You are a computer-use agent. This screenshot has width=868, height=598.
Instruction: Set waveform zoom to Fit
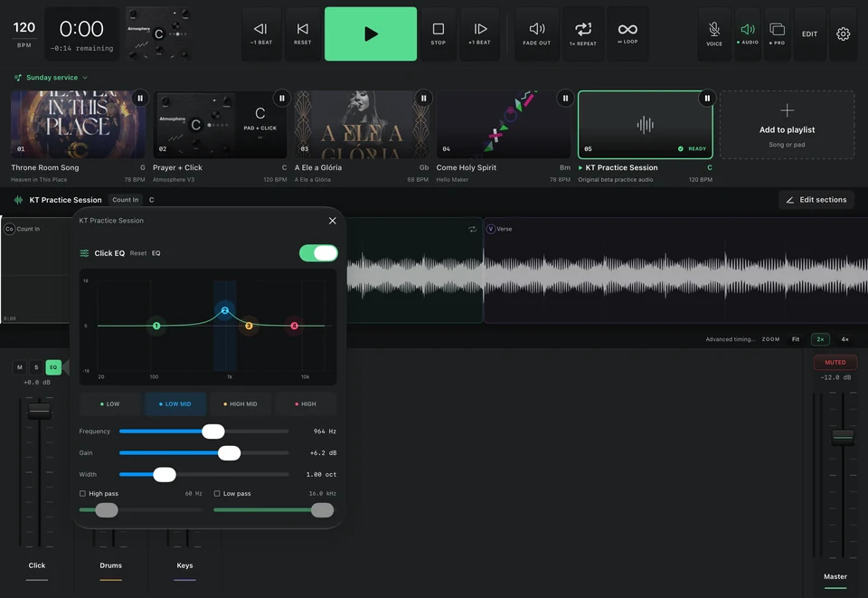pyautogui.click(x=796, y=339)
